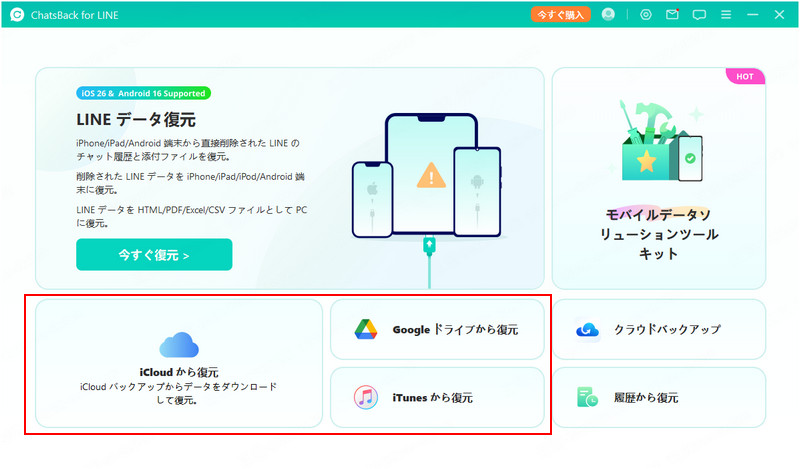Click the 今すぐ購入 buy now button
This screenshot has width=800, height=469.
click(x=561, y=14)
